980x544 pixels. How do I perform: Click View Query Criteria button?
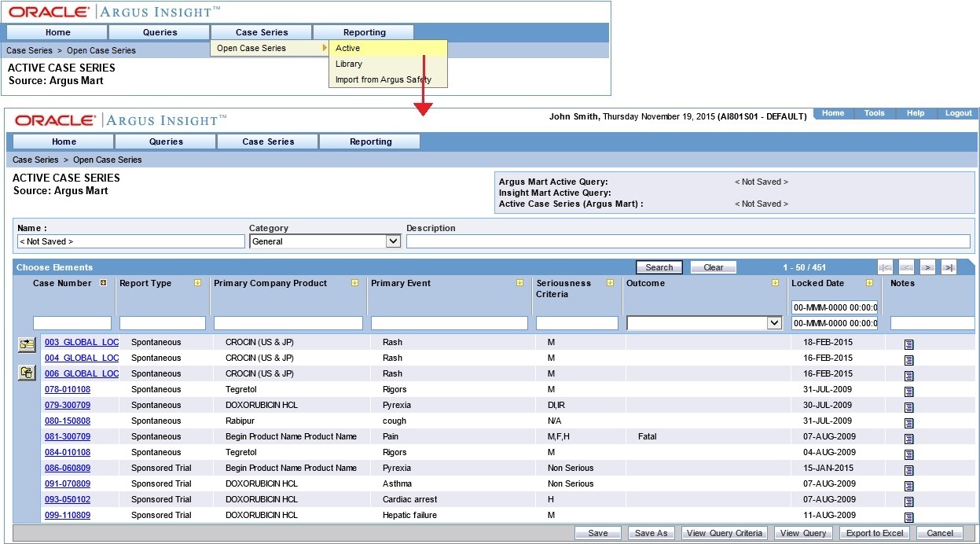click(x=725, y=533)
